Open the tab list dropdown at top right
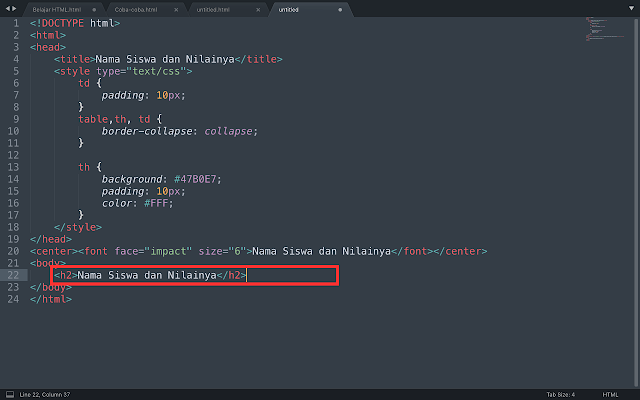The image size is (640, 400). 631,9
